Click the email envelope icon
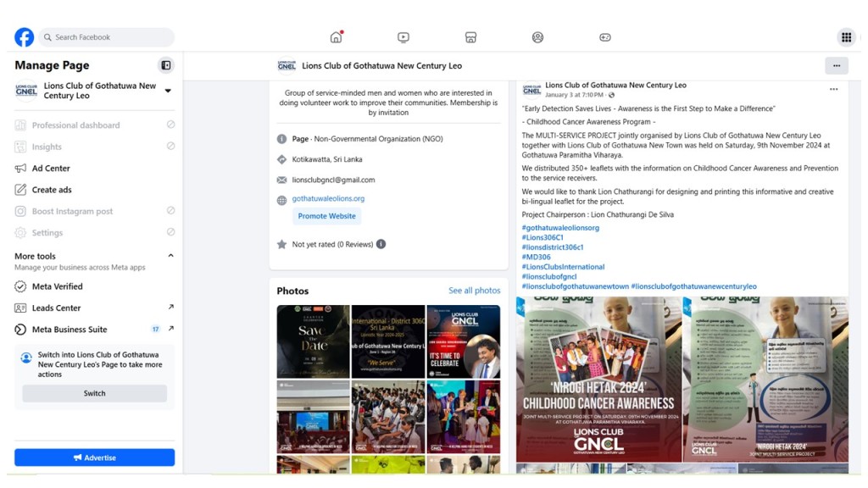Image resolution: width=868 pixels, height=488 pixels. coord(281,180)
